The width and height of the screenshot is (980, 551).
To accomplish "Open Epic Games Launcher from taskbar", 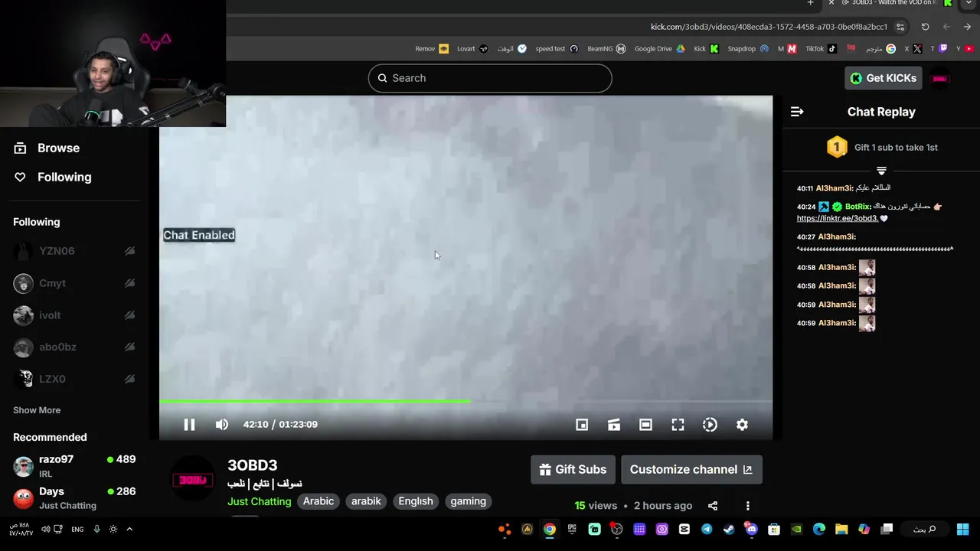I will pyautogui.click(x=572, y=530).
